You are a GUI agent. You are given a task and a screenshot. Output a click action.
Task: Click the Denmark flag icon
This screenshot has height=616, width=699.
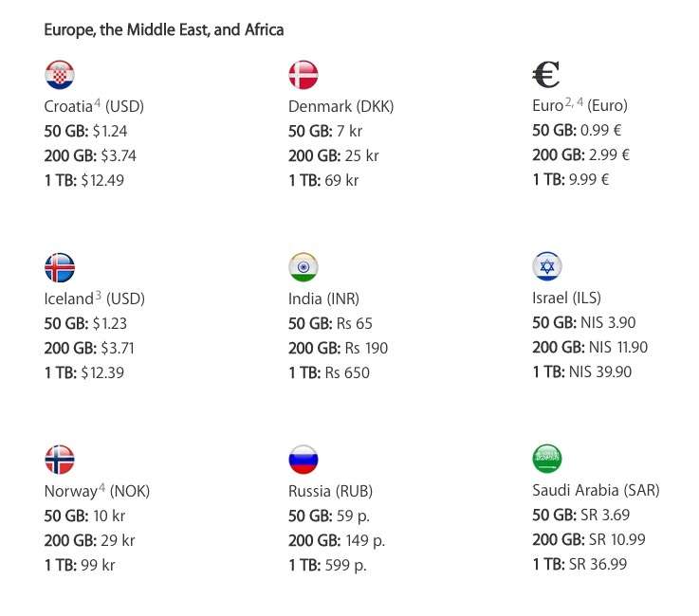click(x=304, y=75)
